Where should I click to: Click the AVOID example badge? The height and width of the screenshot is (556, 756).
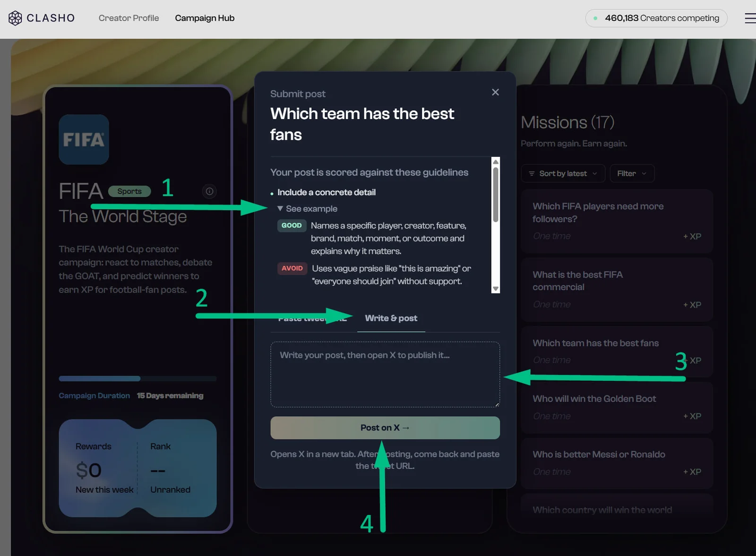tap(292, 268)
